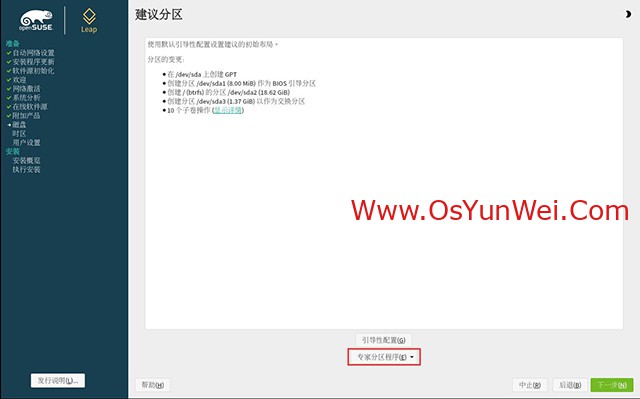Click the checkmark beside 欢迎
This screenshot has height=399, width=640.
point(9,80)
